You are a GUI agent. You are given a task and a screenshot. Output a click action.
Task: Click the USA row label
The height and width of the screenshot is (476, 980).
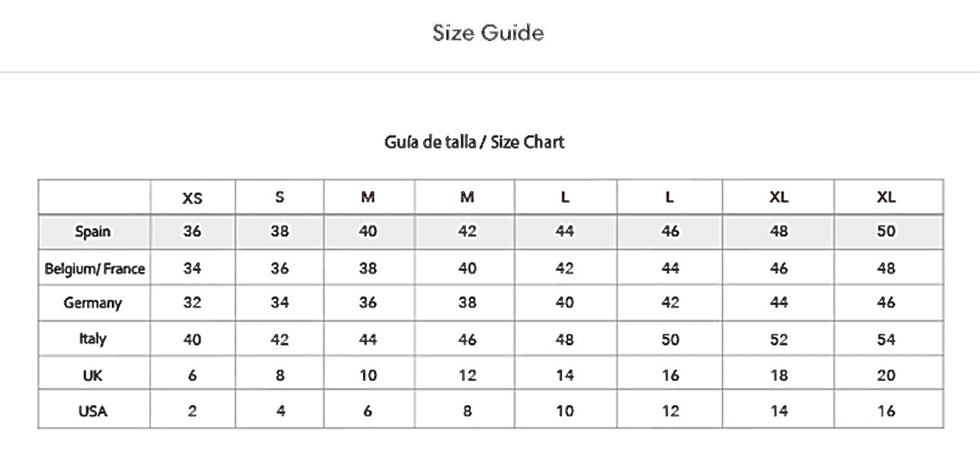point(92,412)
